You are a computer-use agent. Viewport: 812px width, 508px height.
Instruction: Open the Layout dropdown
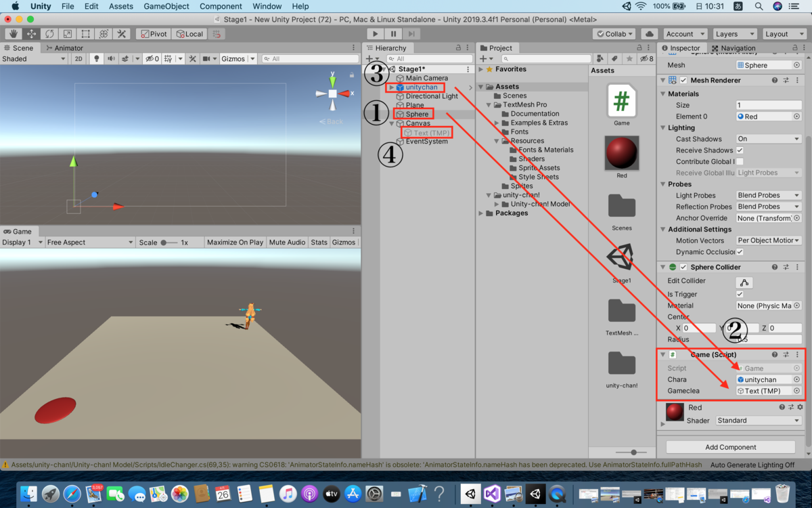[785, 34]
